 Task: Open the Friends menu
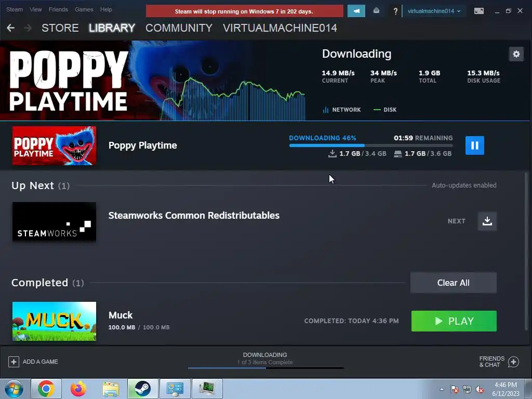pos(58,9)
